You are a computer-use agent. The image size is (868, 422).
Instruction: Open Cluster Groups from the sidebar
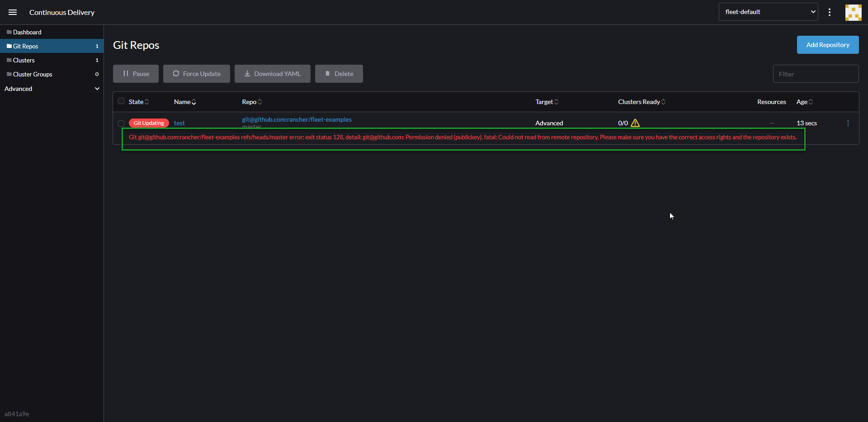tap(33, 74)
